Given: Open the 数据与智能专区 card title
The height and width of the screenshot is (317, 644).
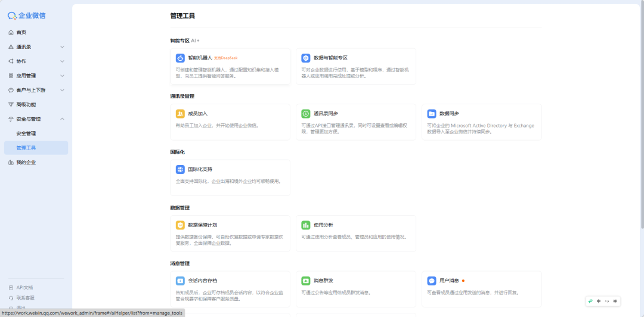Looking at the screenshot, I should pyautogui.click(x=330, y=58).
